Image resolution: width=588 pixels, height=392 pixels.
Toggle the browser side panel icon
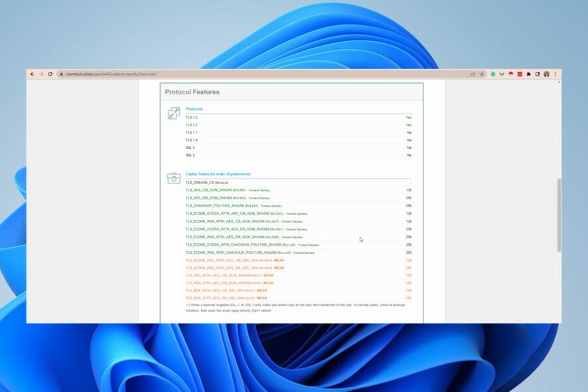tap(538, 74)
